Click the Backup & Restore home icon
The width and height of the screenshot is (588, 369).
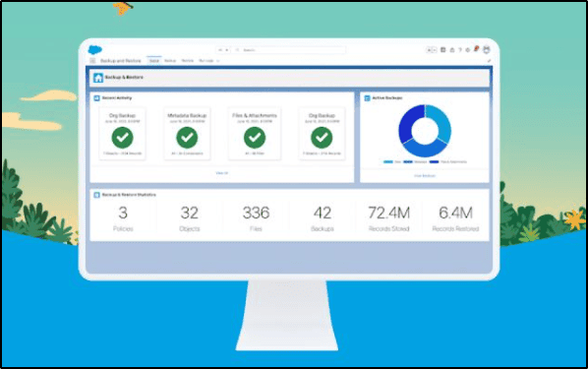tap(98, 78)
